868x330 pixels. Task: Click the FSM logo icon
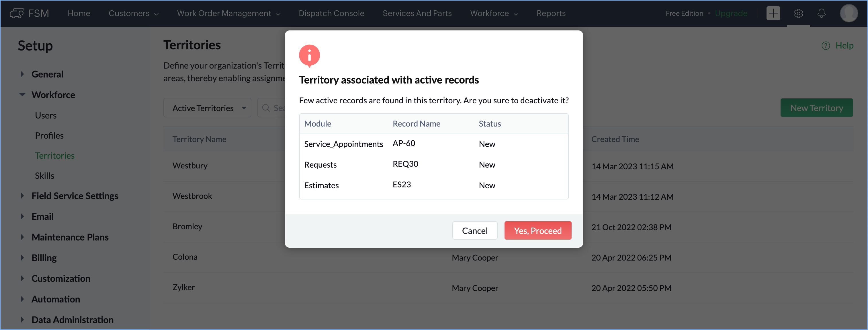pyautogui.click(x=16, y=13)
